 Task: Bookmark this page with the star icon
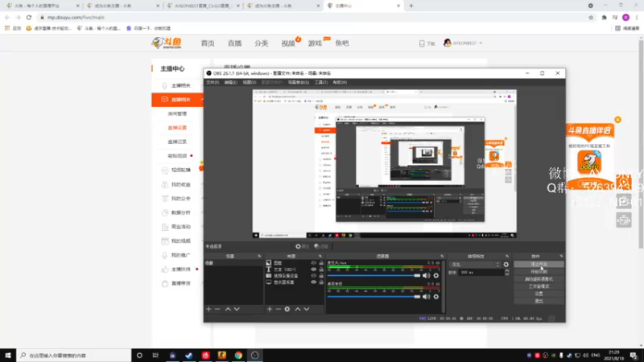[x=591, y=17]
